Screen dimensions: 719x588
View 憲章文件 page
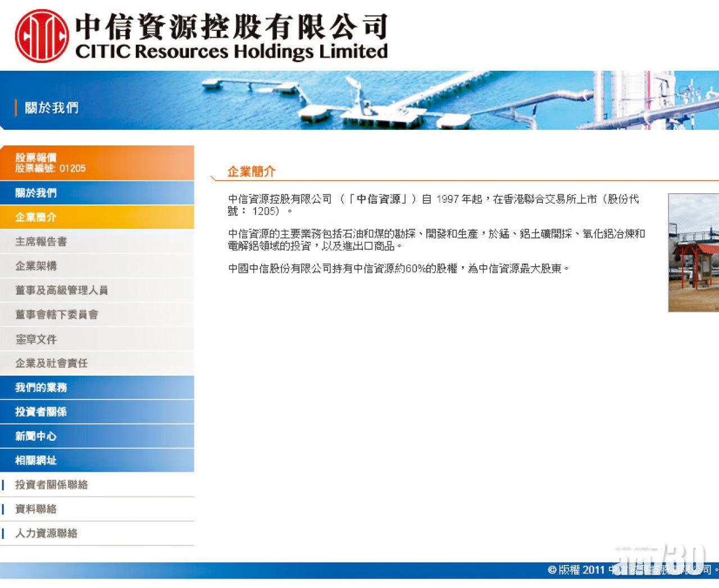[97, 339]
